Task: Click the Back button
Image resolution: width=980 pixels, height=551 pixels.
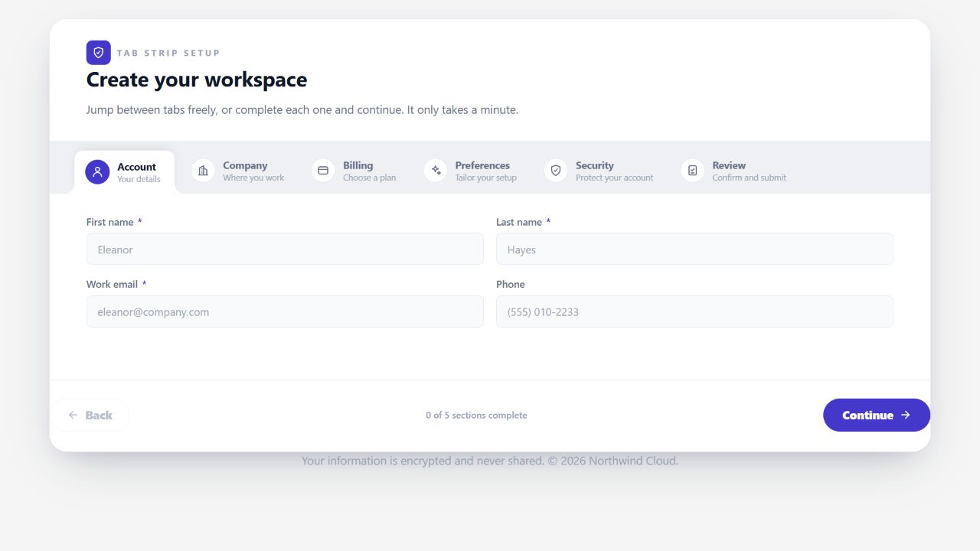Action: [90, 415]
